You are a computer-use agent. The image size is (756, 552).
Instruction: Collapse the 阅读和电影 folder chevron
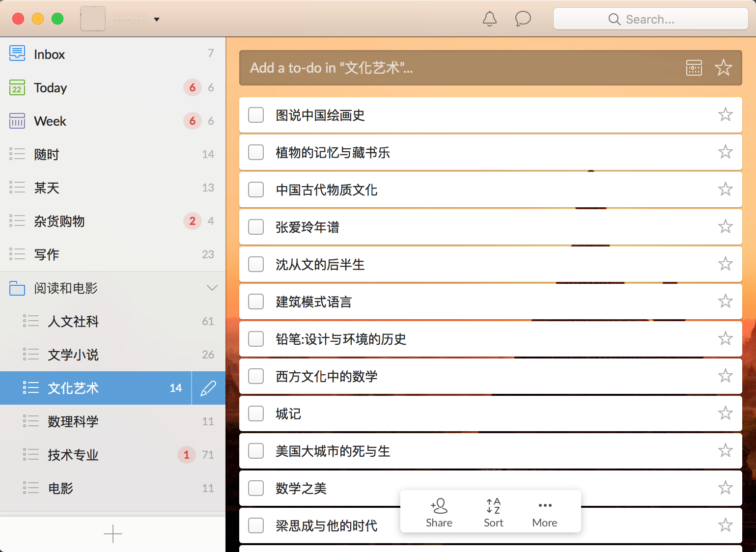coord(212,288)
